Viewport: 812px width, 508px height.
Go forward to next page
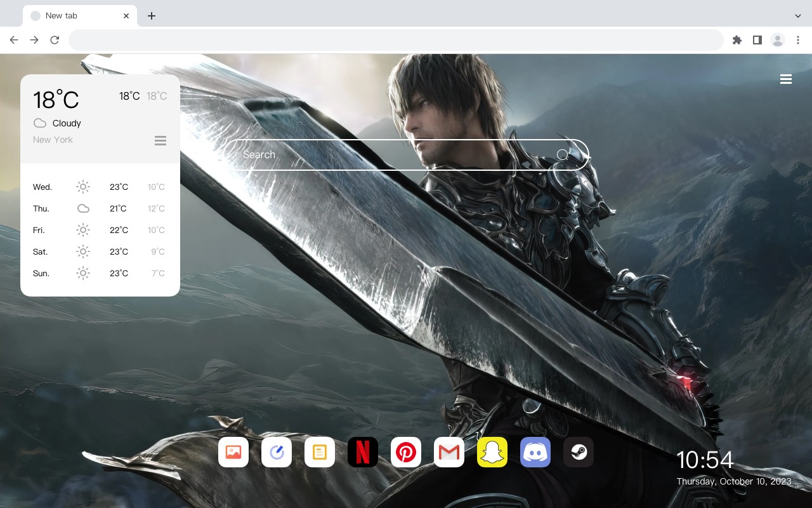pyautogui.click(x=34, y=40)
